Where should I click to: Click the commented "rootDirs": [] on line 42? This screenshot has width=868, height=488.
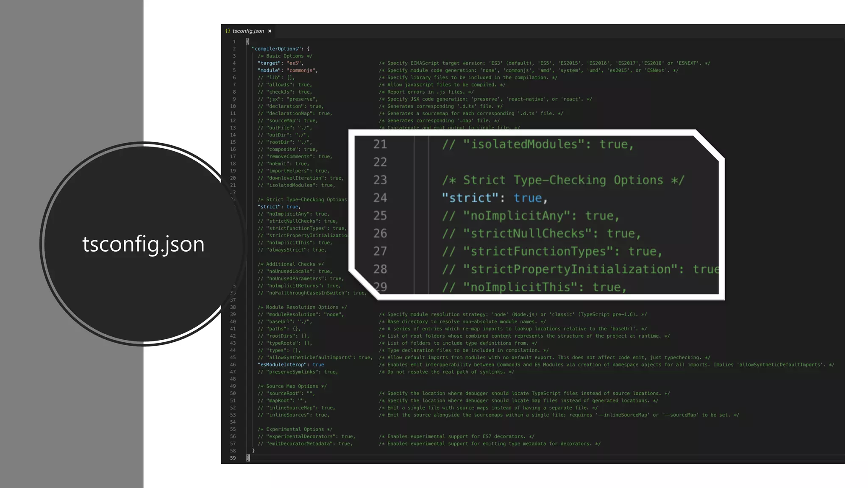[x=283, y=336]
